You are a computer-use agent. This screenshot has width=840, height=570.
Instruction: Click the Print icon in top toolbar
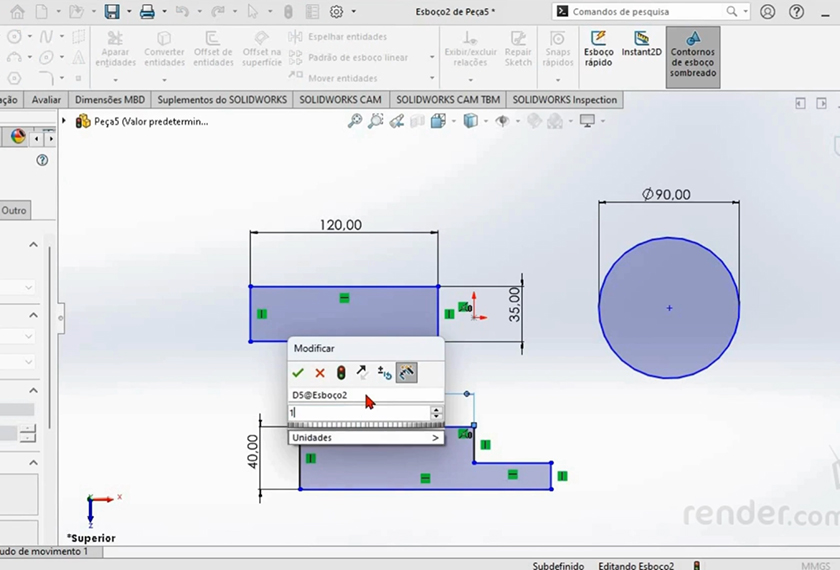tap(147, 12)
